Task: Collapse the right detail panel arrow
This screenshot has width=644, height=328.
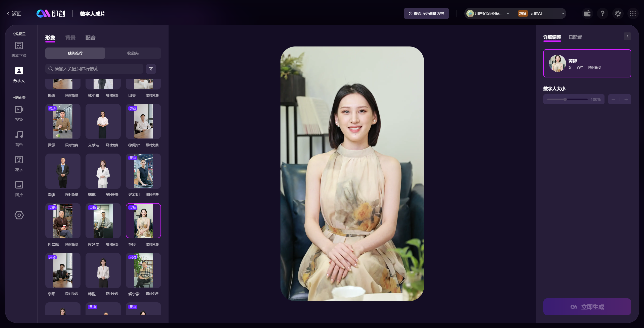Action: [x=627, y=36]
